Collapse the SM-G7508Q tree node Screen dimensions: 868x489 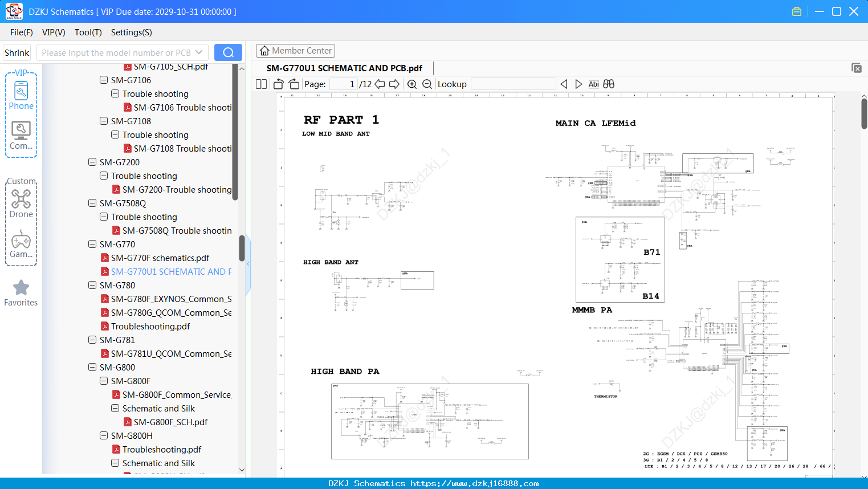92,203
